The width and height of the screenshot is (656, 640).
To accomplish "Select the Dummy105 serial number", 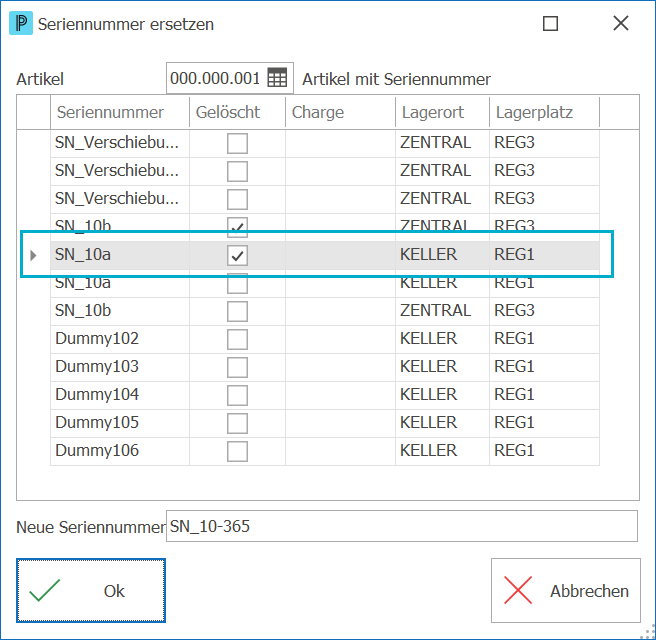I will 120,423.
